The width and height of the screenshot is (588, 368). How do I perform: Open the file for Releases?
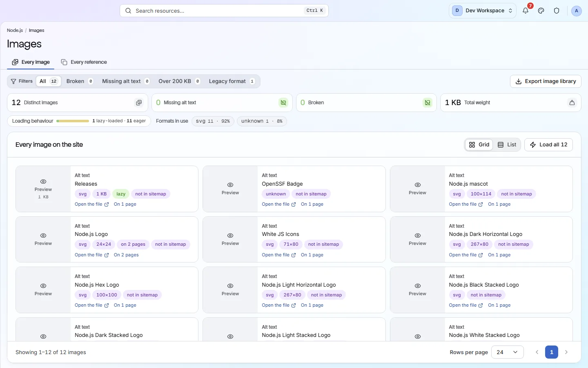92,204
